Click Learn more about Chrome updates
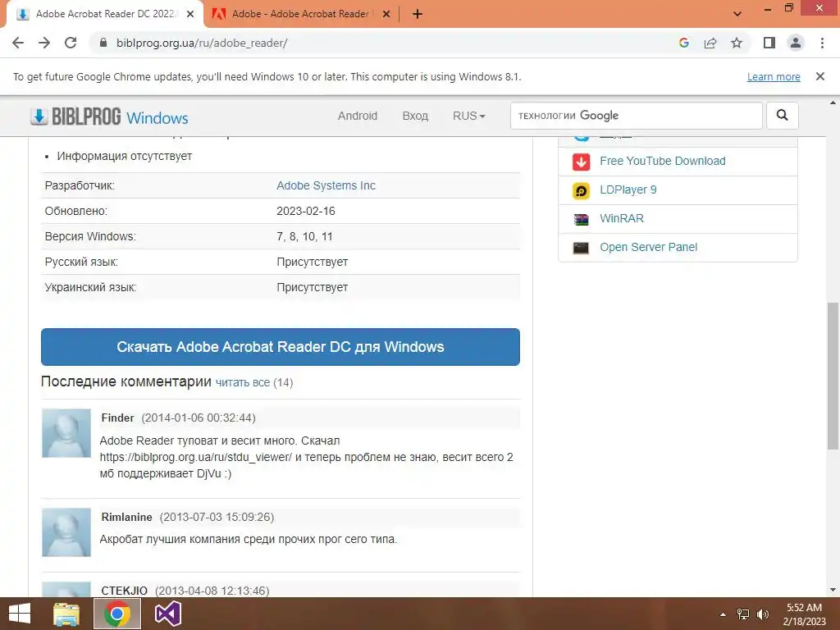 (774, 76)
